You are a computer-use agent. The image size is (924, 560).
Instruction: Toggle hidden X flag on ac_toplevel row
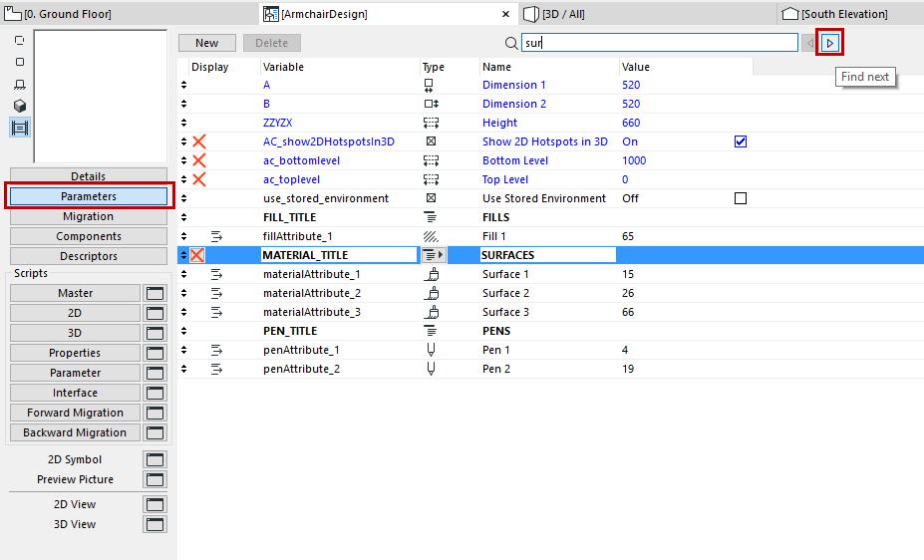199,179
